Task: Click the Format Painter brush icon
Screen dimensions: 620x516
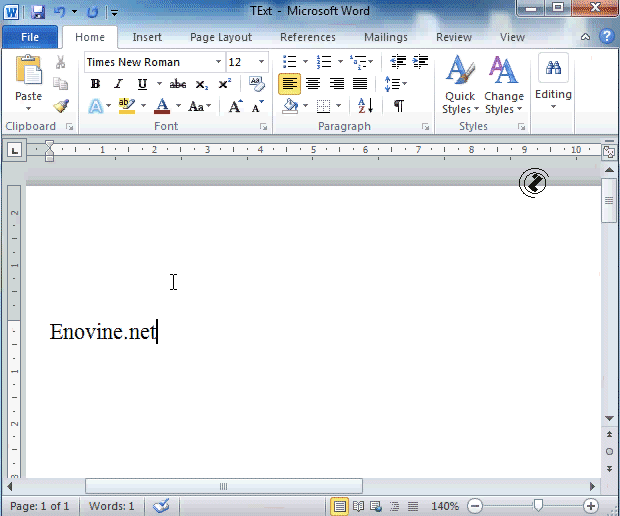Action: (x=60, y=106)
